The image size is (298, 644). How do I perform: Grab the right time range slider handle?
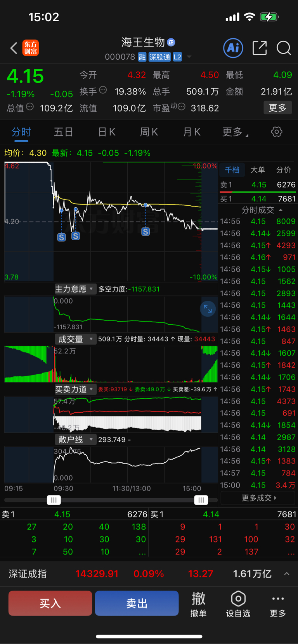(x=201, y=500)
